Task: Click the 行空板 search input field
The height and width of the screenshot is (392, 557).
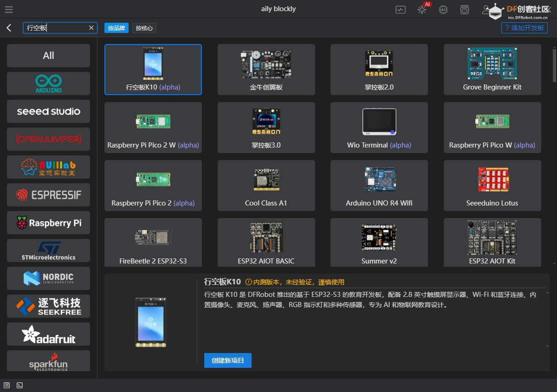Action: pos(60,28)
